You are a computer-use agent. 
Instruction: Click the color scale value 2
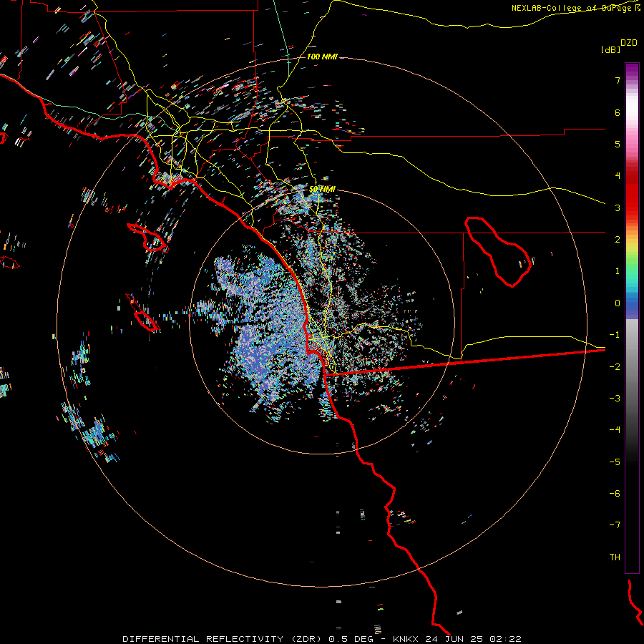(618, 240)
